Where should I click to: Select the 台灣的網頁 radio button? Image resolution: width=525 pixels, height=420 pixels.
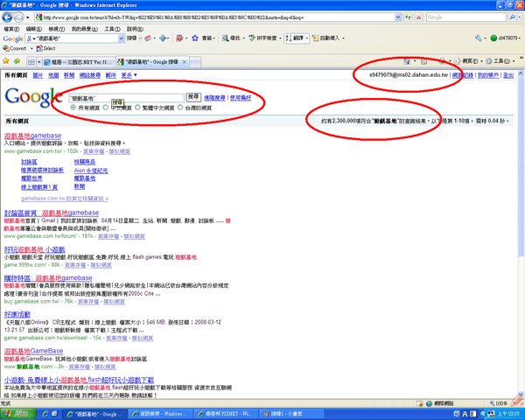[180, 108]
